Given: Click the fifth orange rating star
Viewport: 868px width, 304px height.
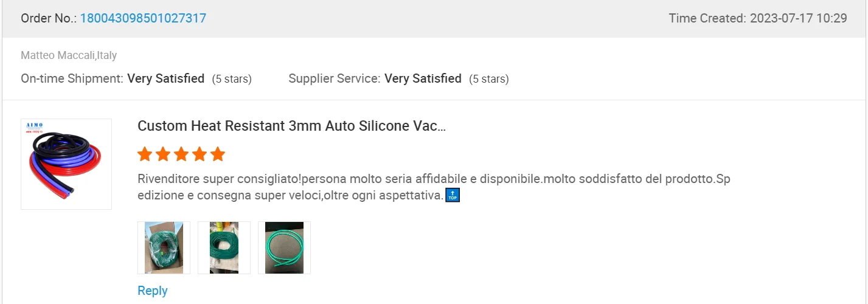Looking at the screenshot, I should pos(218,154).
